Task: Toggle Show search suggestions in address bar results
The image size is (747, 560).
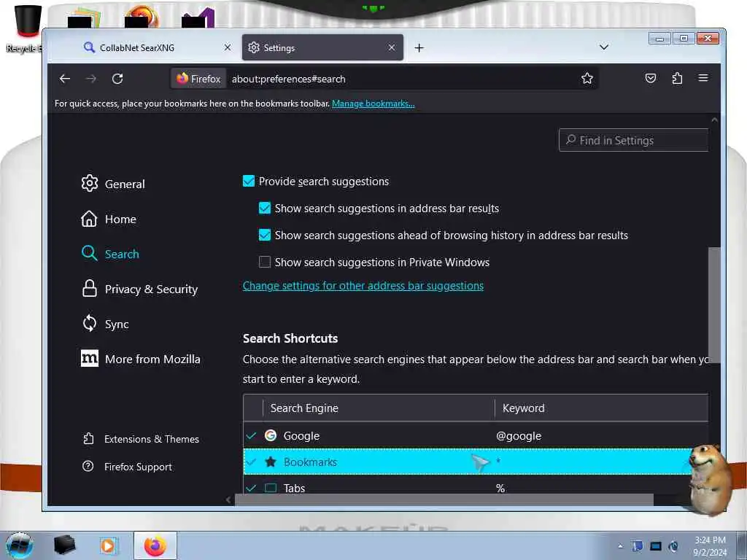Action: [264, 208]
